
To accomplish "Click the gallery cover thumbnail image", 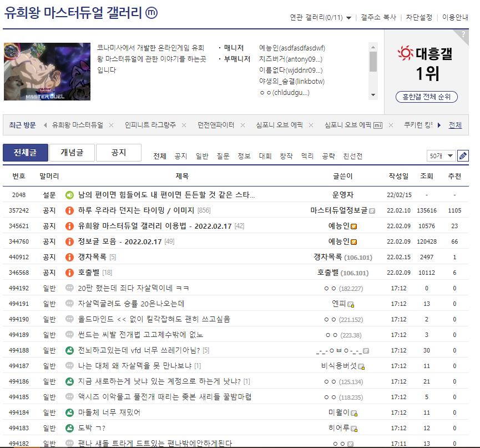I will pos(47,72).
